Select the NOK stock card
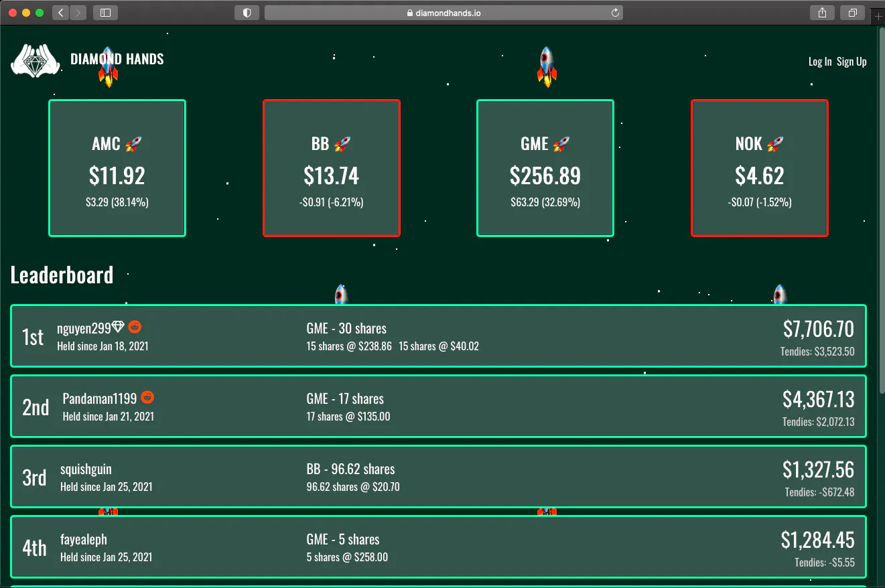The height and width of the screenshot is (588, 885). 760,168
